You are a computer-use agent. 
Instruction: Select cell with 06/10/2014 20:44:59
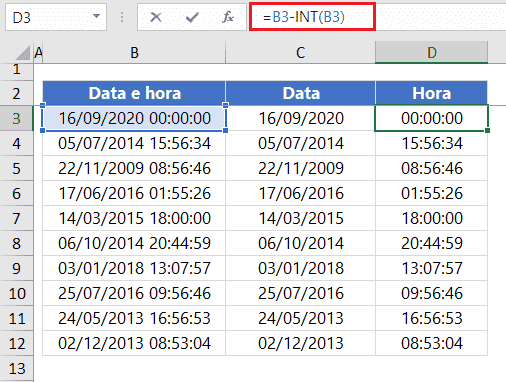[x=134, y=243]
